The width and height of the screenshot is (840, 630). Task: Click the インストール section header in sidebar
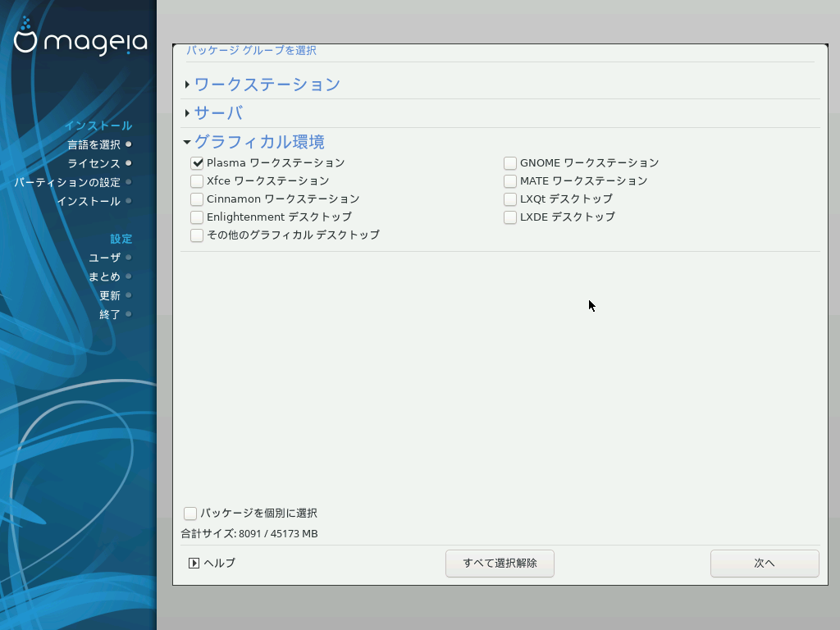(98, 126)
